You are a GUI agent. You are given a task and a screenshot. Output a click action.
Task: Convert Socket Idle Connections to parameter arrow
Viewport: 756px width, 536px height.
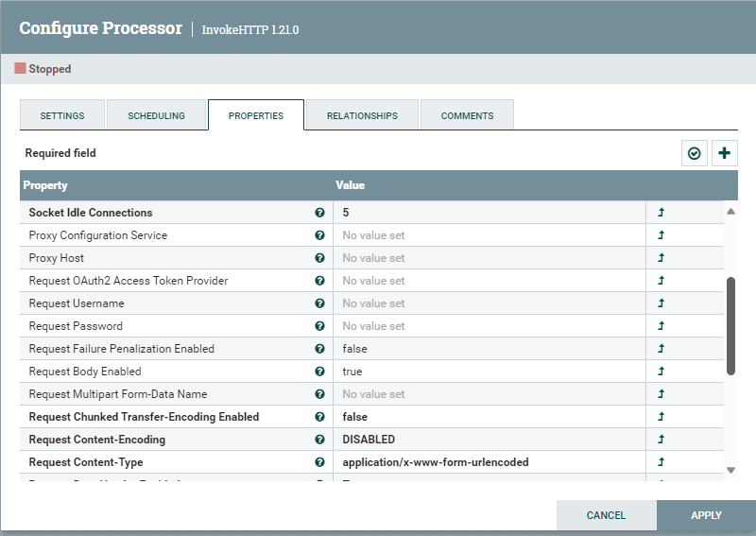click(x=661, y=213)
